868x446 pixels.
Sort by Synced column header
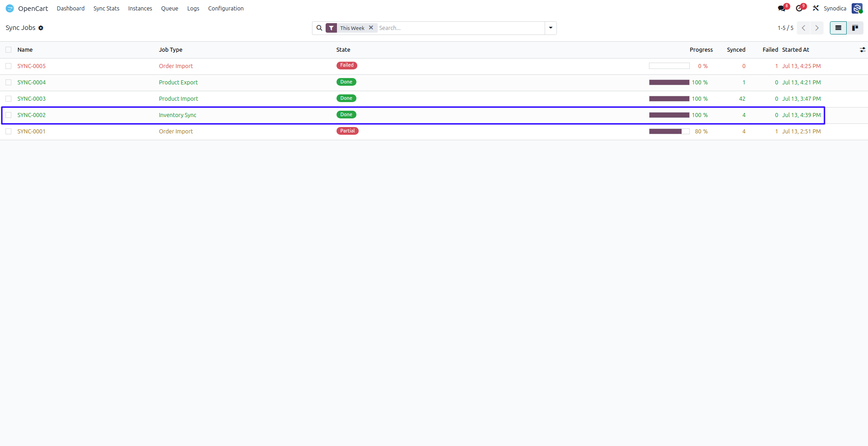pyautogui.click(x=736, y=50)
